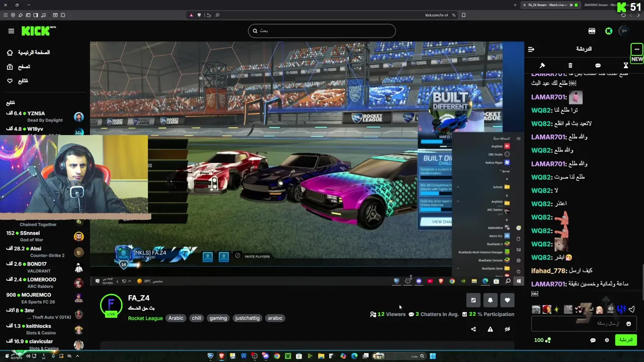
Task: Click LAMAR701 username on the sticker message
Action: pyautogui.click(x=549, y=97)
